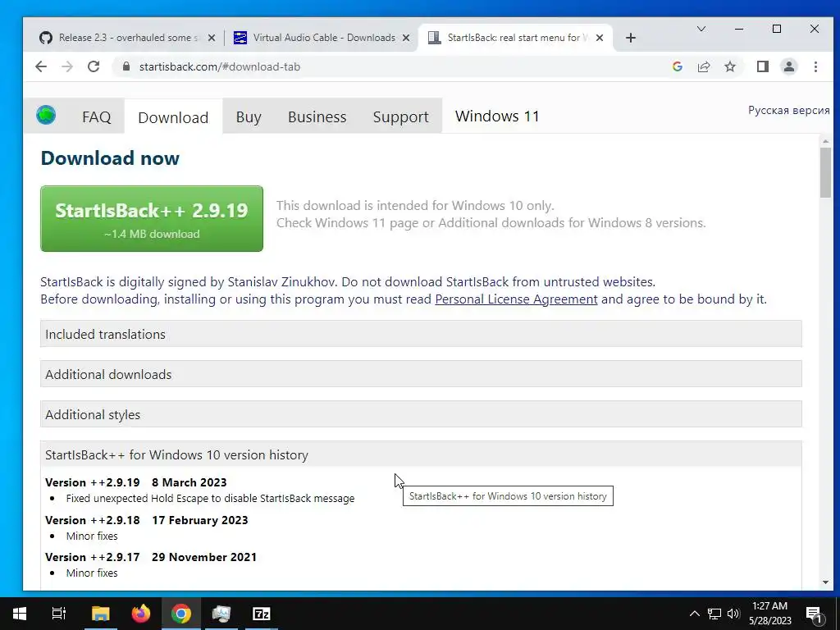Viewport: 840px width, 630px height.
Task: Click the Chrome taskbar icon
Action: coord(181,614)
